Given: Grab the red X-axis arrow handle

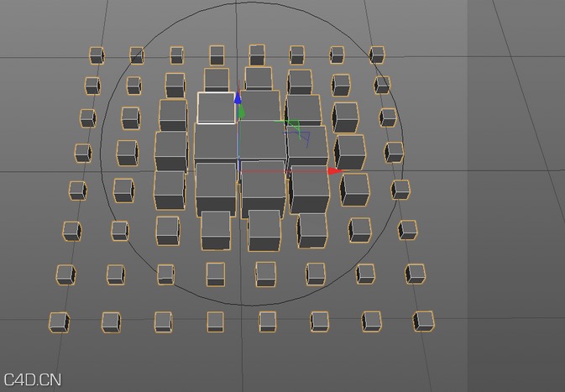Looking at the screenshot, I should [335, 171].
